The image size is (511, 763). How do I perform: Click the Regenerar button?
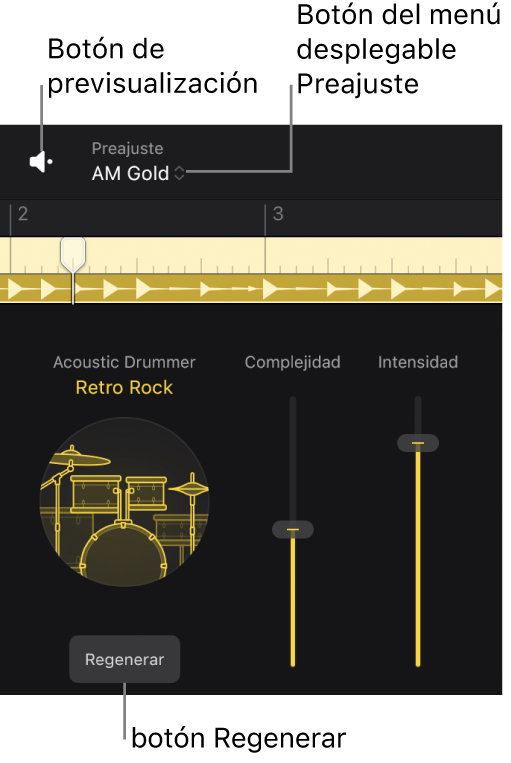(x=125, y=659)
